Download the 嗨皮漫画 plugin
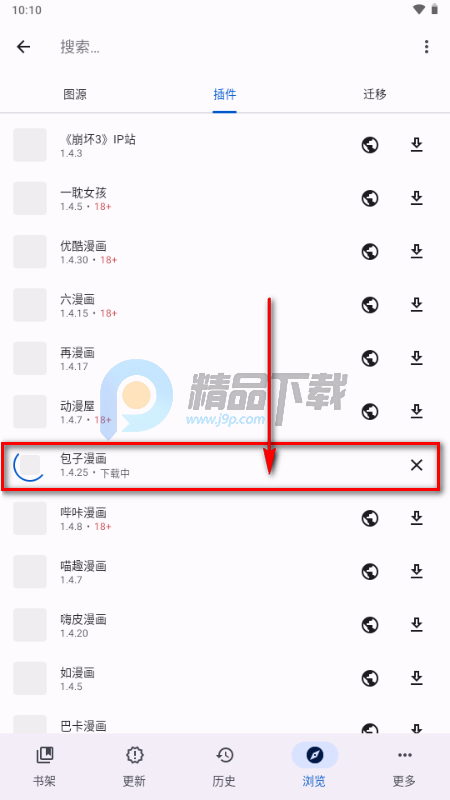 click(x=417, y=624)
